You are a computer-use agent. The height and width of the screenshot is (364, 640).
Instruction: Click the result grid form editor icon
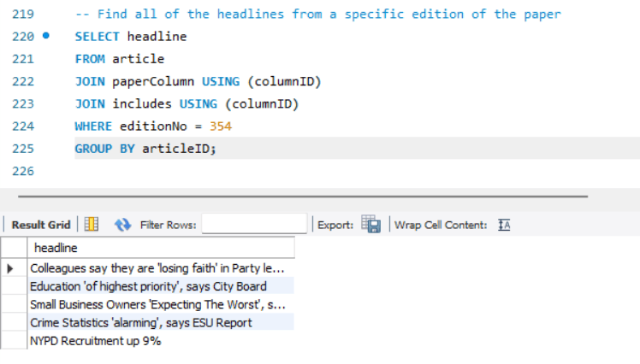92,224
